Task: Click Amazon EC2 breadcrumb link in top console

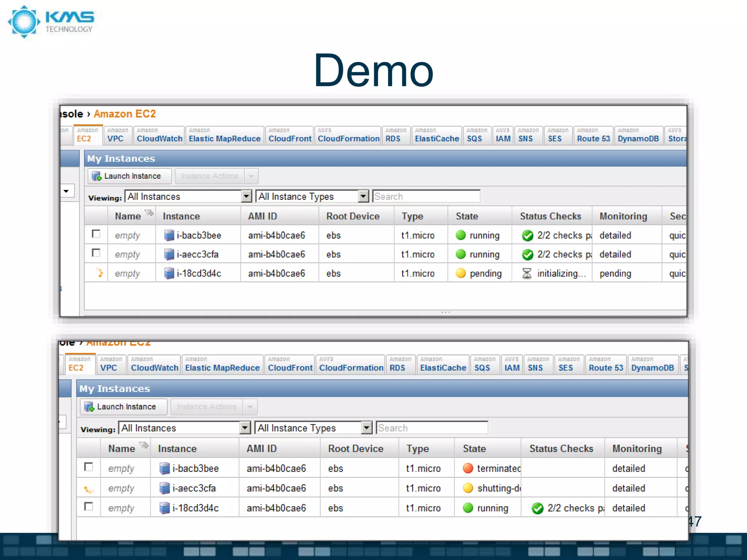Action: pyautogui.click(x=125, y=114)
